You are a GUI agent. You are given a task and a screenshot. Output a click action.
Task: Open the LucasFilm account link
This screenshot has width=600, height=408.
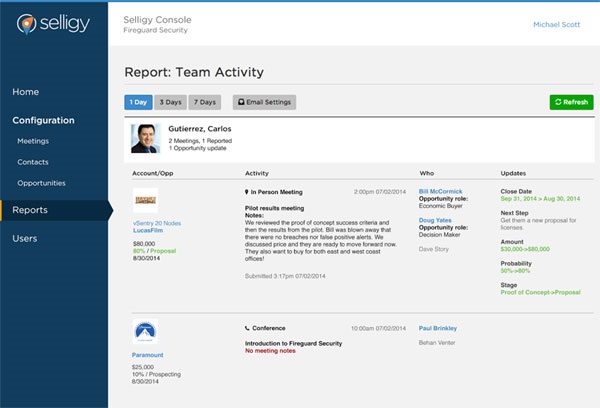click(x=148, y=230)
